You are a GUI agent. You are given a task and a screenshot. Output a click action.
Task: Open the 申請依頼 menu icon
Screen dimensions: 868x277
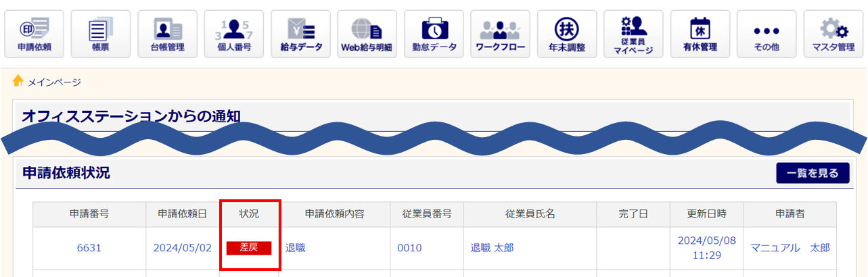point(34,34)
